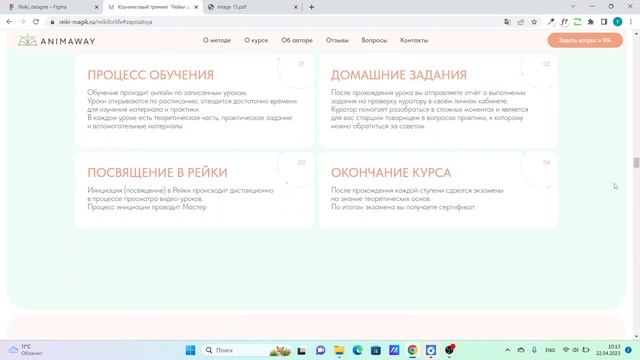Open Microsoft Store from the taskbar
The image size is (640, 360).
click(x=376, y=350)
